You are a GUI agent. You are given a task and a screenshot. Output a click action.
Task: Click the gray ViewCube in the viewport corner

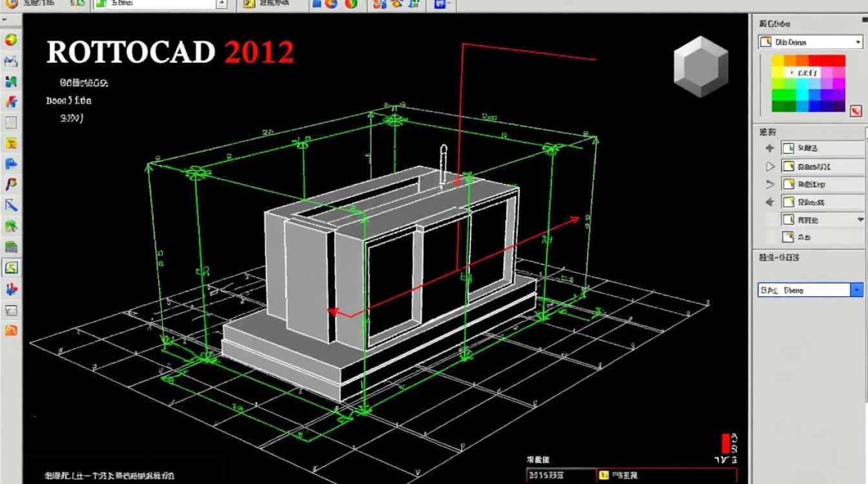tap(701, 66)
